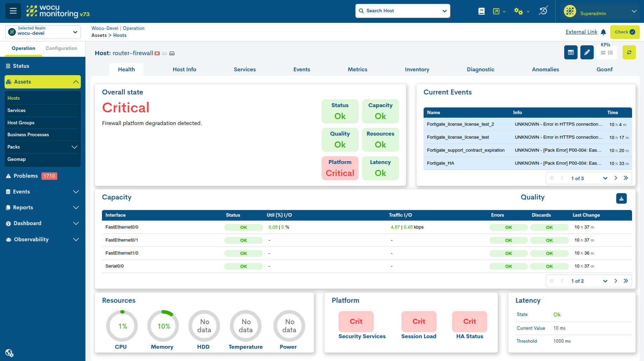Screen dimensions: 644x361
Task: Open the Current Events page selector 1 of 3
Action: 589,178
